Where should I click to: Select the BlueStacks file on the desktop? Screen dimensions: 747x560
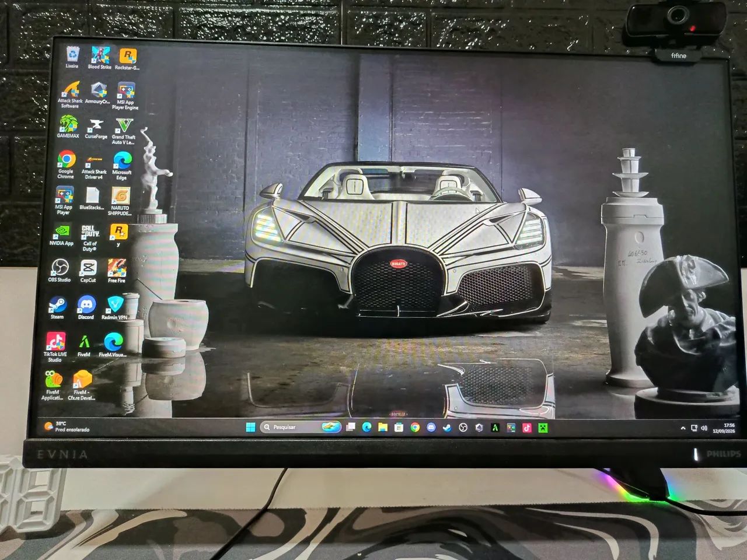click(x=92, y=199)
